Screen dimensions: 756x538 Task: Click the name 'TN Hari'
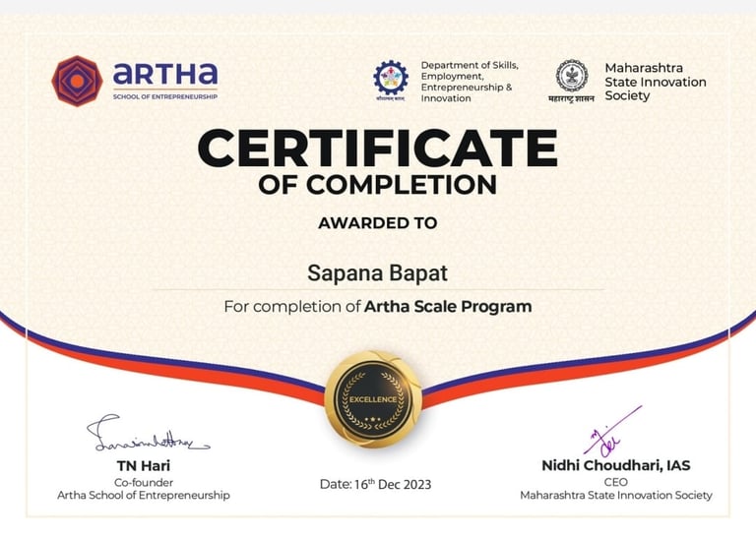(143, 466)
